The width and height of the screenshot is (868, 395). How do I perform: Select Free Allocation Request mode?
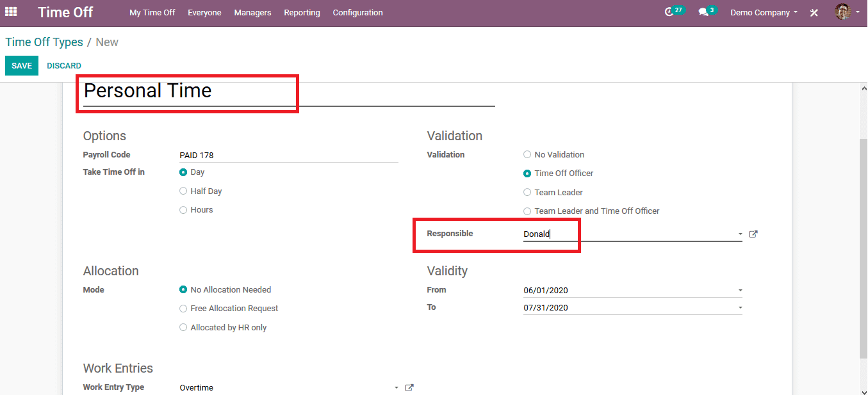coord(183,309)
